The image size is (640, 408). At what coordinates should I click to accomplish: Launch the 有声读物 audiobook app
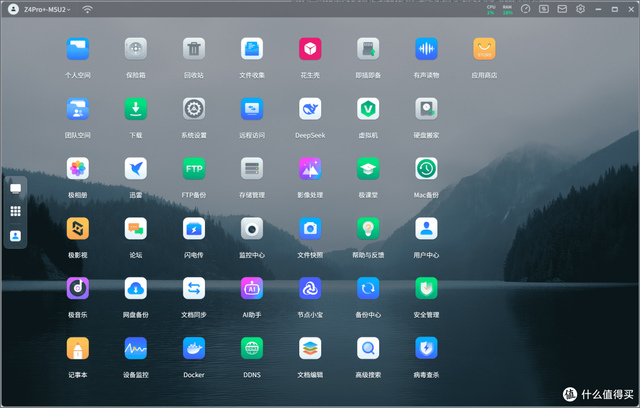coord(427,49)
